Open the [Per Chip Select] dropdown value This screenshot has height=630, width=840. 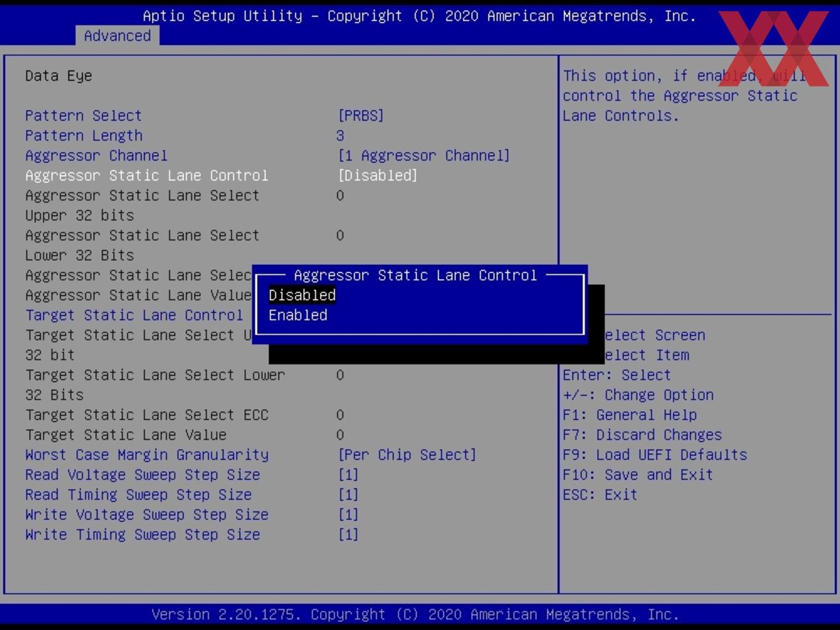(x=407, y=455)
